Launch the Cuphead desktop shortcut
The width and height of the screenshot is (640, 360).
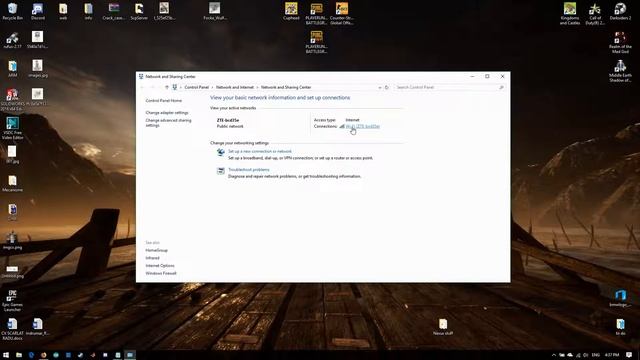(291, 11)
